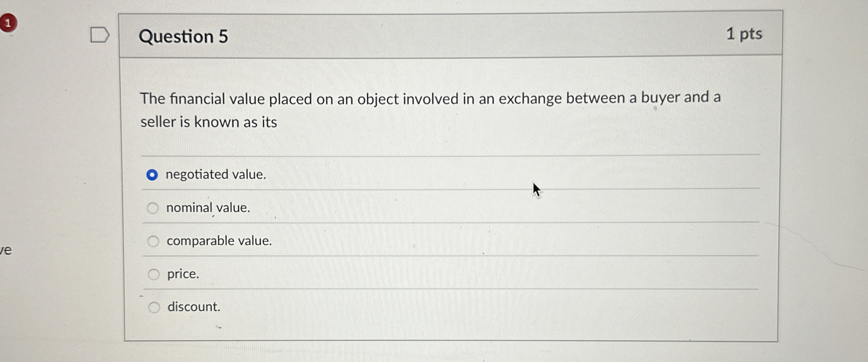The height and width of the screenshot is (362, 868).
Task: Select the nominal value radio button
Action: tap(154, 208)
